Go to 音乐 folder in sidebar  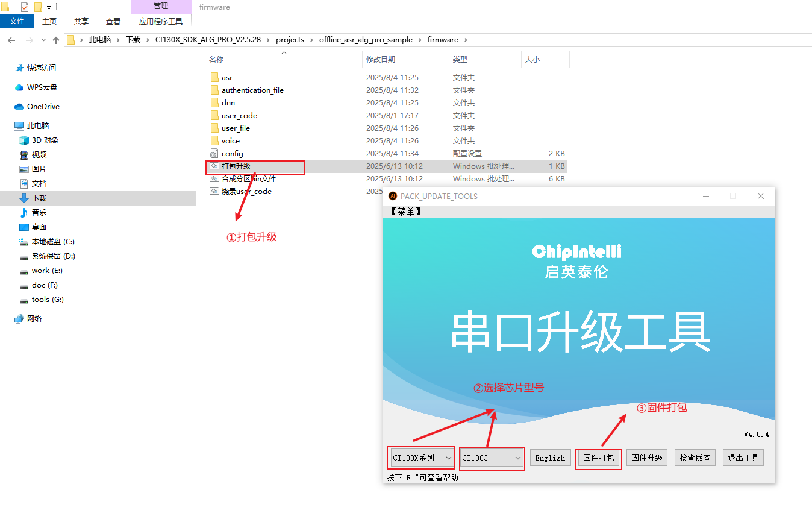[x=39, y=213]
